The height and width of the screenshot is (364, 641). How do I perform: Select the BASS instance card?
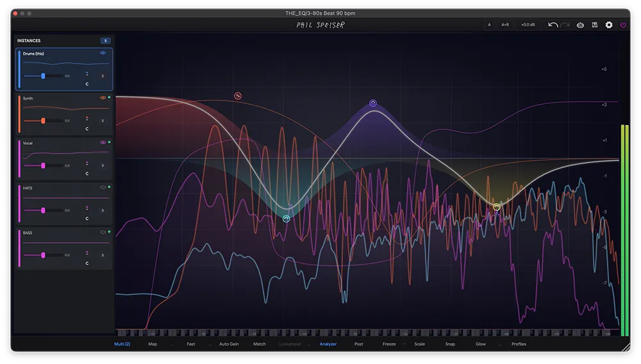64,247
